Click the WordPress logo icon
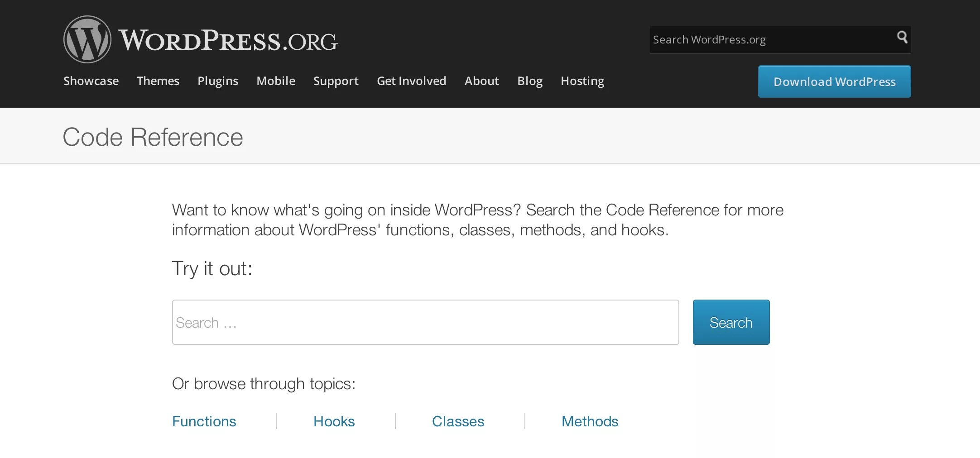Viewport: 980px width, 458px height. [87, 39]
